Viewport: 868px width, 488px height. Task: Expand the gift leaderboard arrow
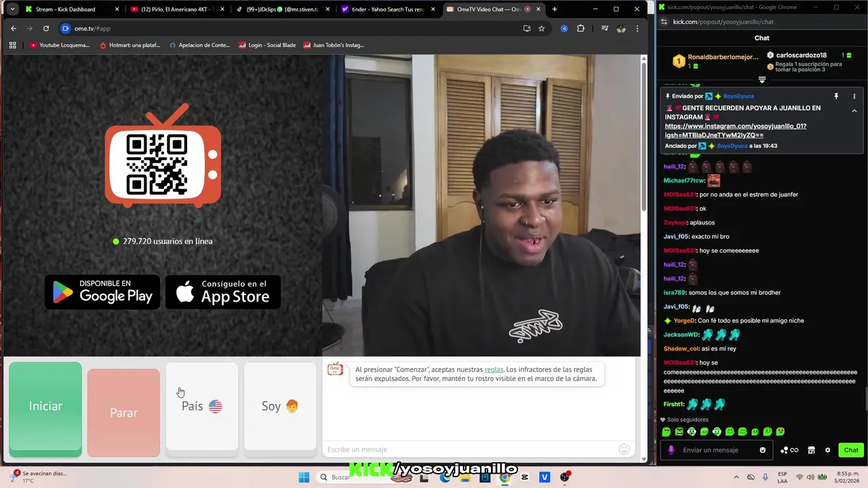coord(762,80)
